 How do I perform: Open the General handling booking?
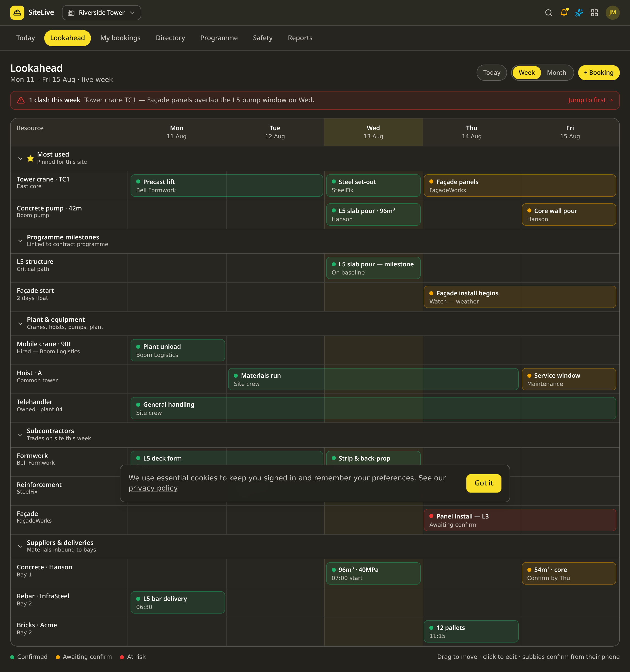coord(373,408)
